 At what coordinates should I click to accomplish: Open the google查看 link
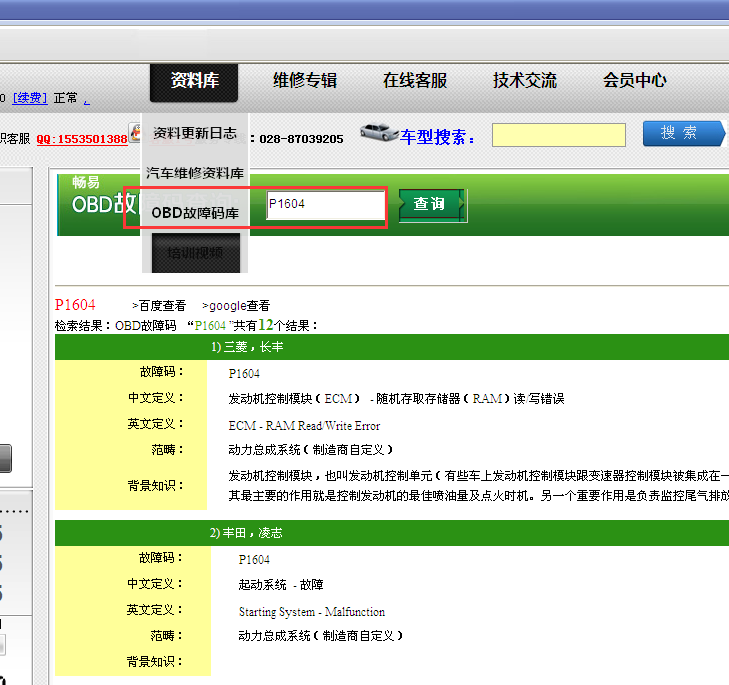pos(236,306)
